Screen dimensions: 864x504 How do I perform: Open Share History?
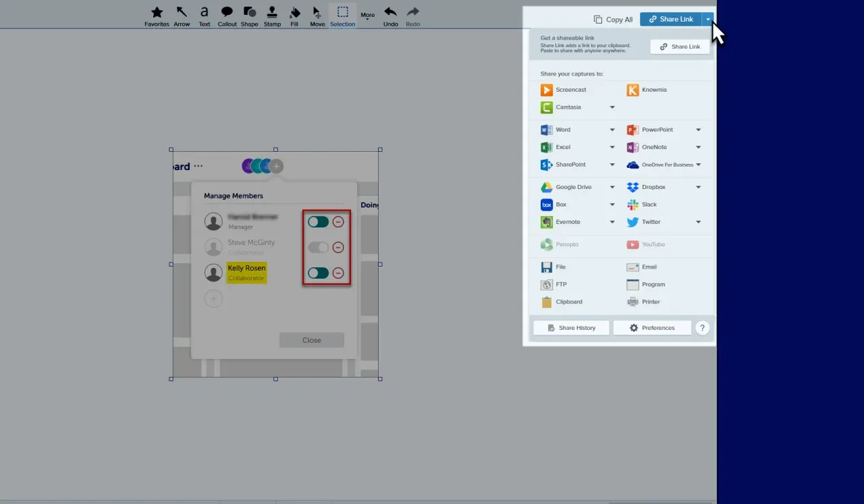click(571, 328)
